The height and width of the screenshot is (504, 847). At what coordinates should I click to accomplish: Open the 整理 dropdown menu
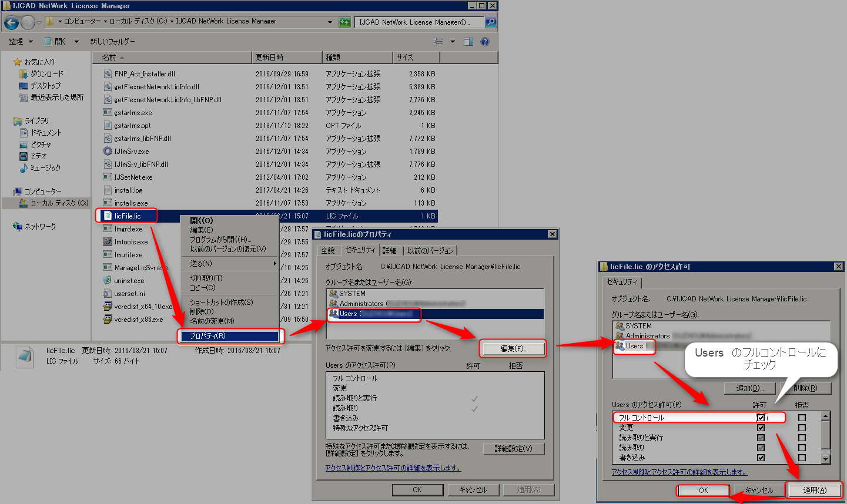pyautogui.click(x=21, y=42)
